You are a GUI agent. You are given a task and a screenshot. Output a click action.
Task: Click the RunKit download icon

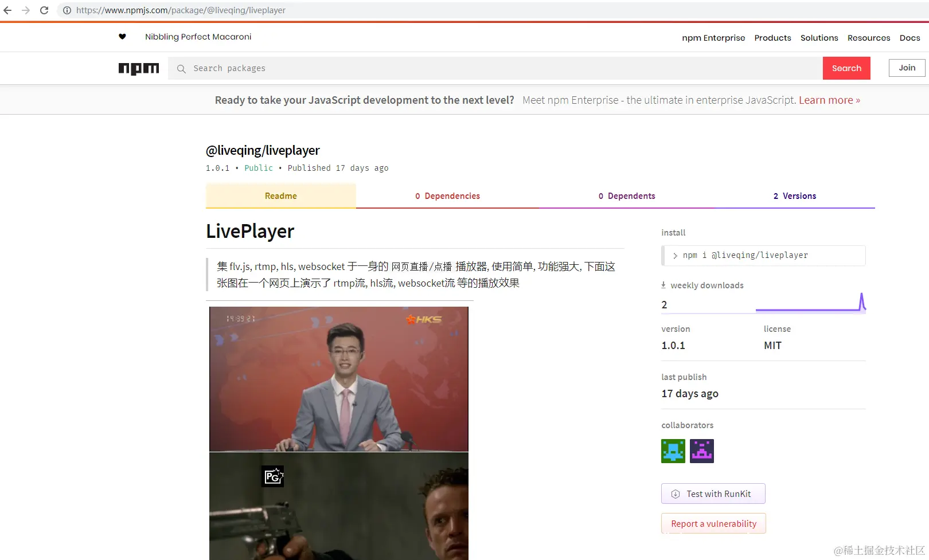676,494
